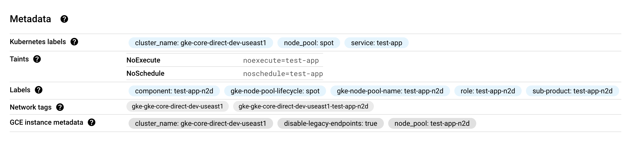Viewport: 644px width, 145px height.
Task: Select the sub-product: test-app-n2d chip
Action: (572, 91)
